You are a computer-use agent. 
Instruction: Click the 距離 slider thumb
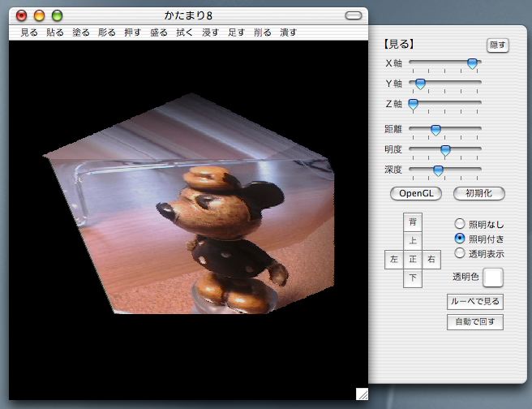[x=435, y=130]
